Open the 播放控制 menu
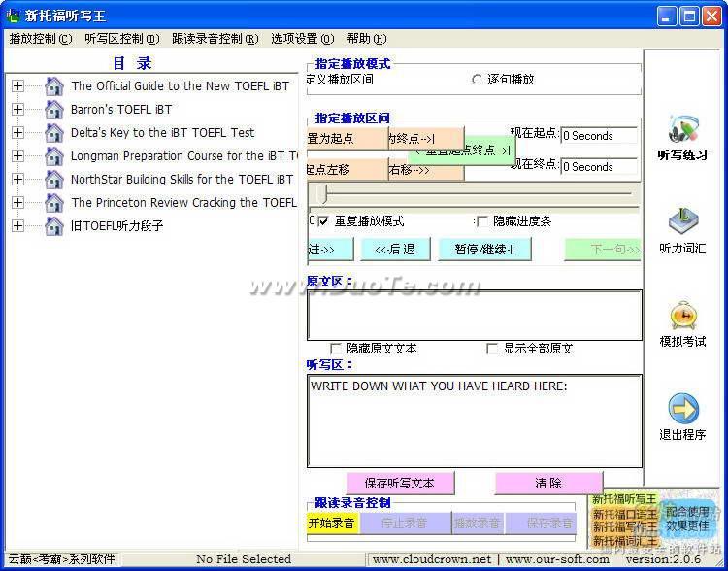 point(41,39)
